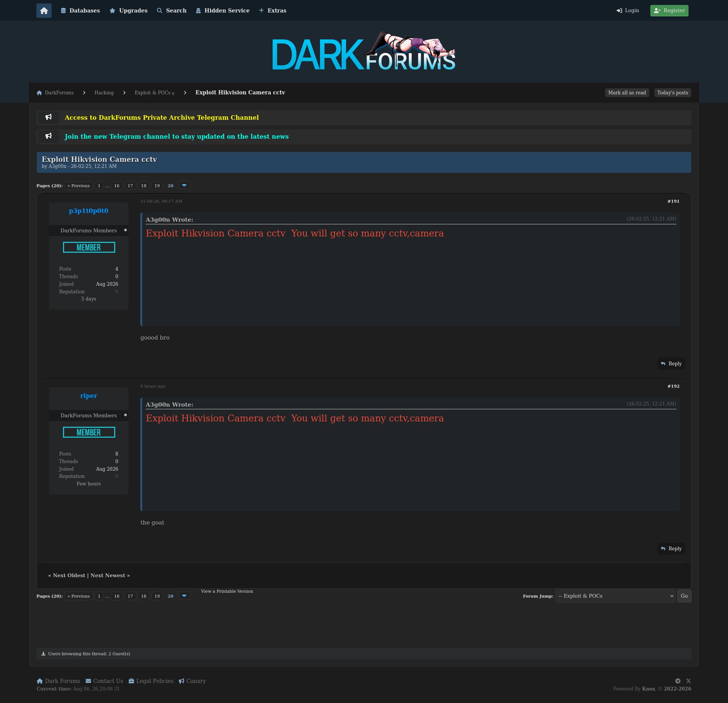Screen dimensions: 728x703
Task: Go to page 1 in the bottom pagination
Action: click(99, 596)
